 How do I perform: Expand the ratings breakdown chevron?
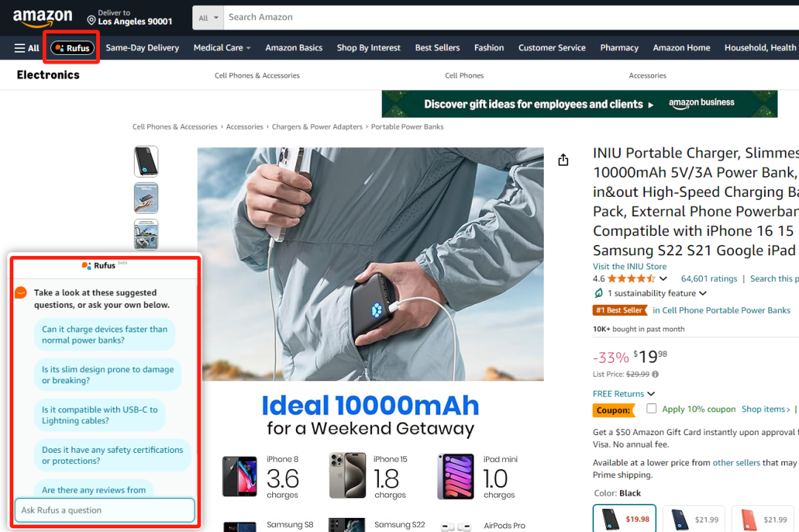pos(663,279)
